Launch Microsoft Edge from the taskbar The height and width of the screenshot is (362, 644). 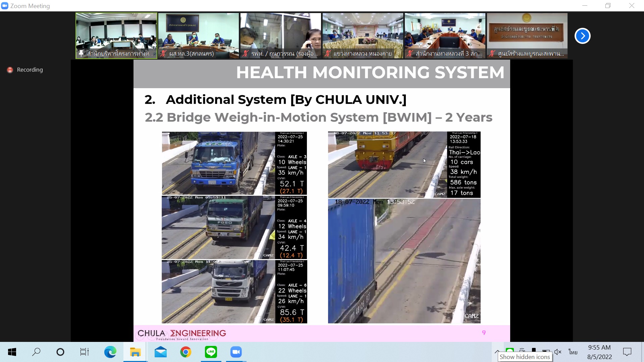click(110, 352)
